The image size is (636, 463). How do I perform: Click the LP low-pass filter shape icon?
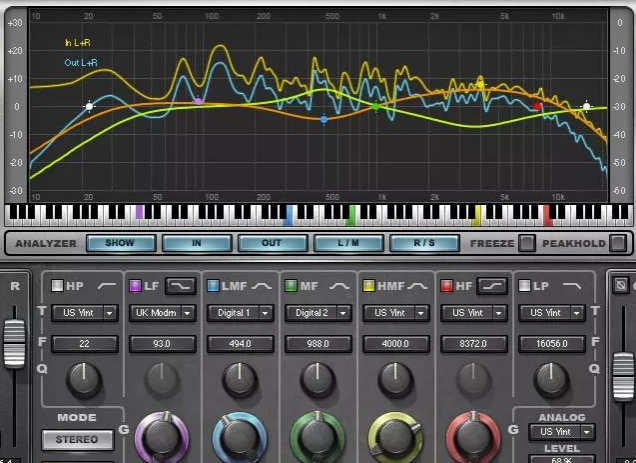(572, 286)
